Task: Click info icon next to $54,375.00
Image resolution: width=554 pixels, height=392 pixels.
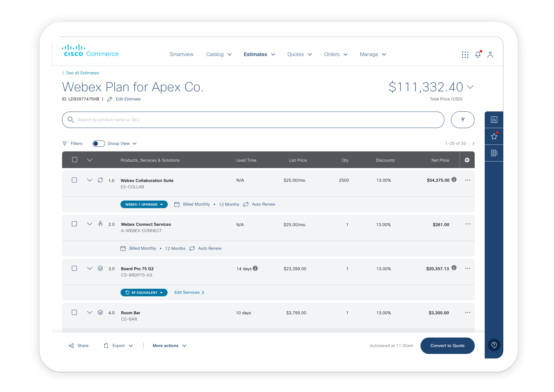Action: tap(454, 180)
